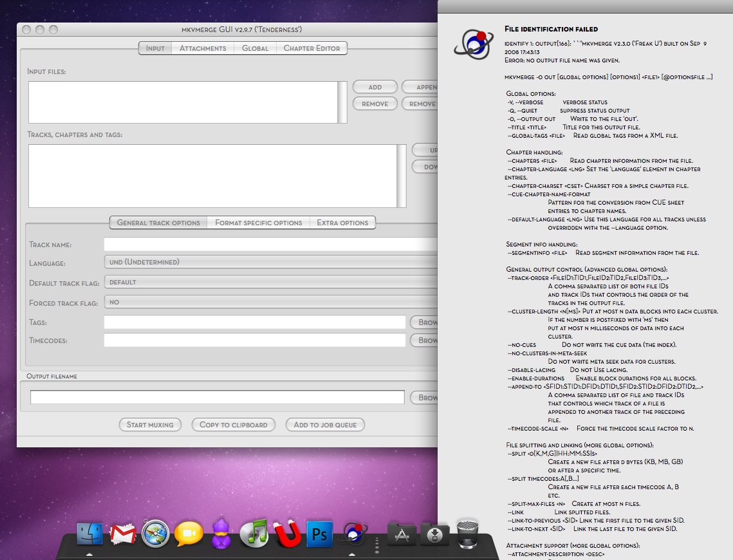
Task: Open iChat yellow bubble icon in dock
Action: pyautogui.click(x=189, y=534)
